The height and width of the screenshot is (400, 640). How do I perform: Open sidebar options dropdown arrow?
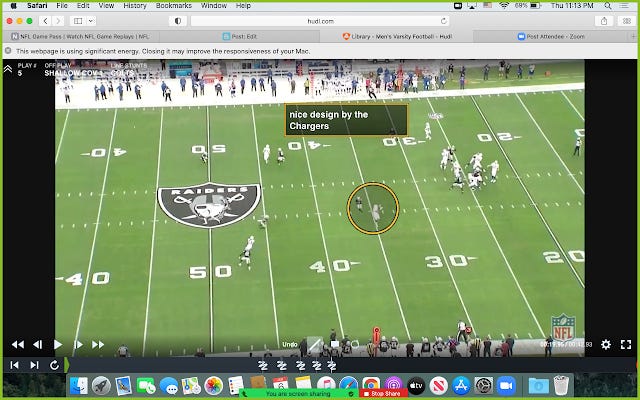91,21
